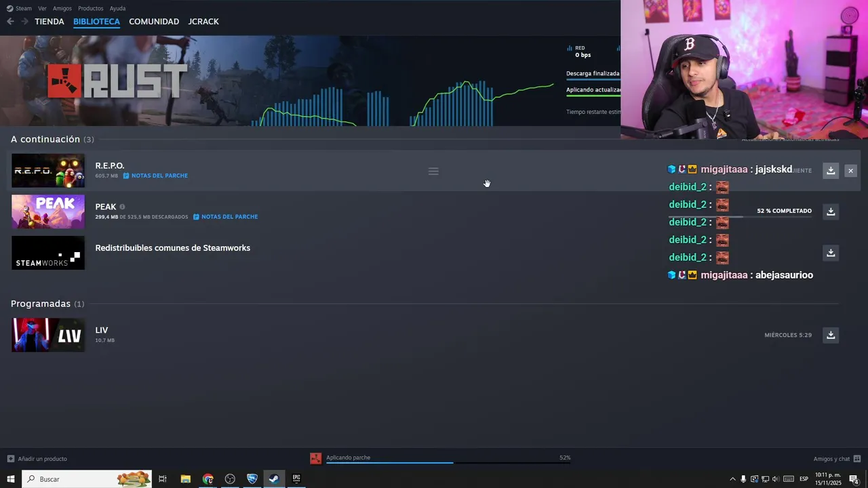Open the LIV title
The height and width of the screenshot is (488, 868).
click(x=102, y=330)
